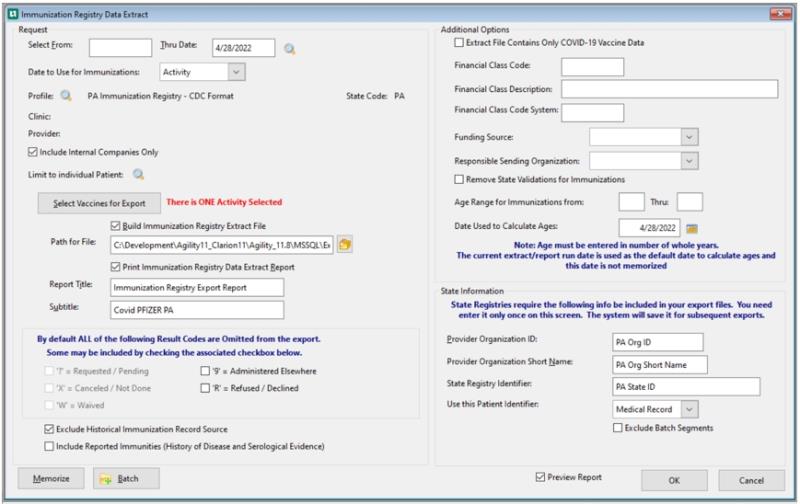Toggle Include Internal Companies Only checkbox

pos(33,152)
